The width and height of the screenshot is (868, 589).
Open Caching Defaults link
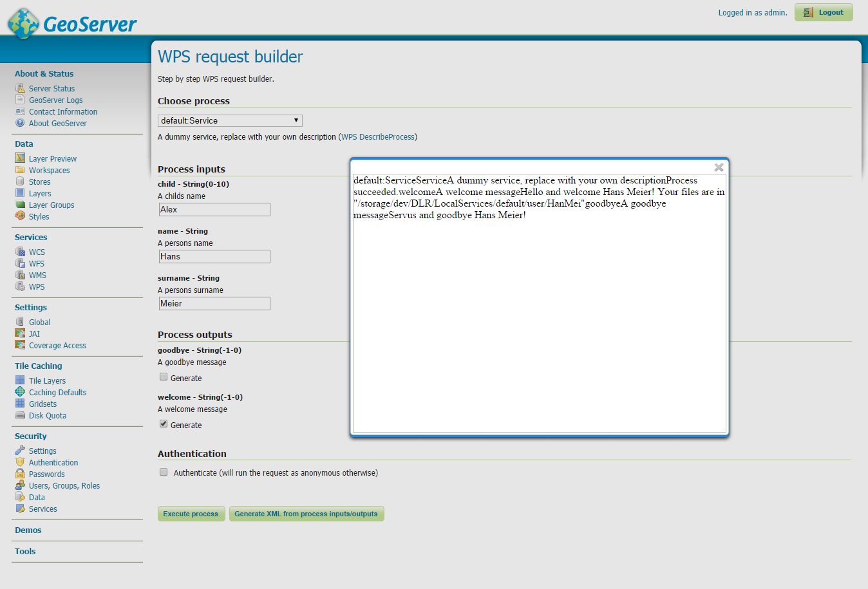tap(57, 393)
